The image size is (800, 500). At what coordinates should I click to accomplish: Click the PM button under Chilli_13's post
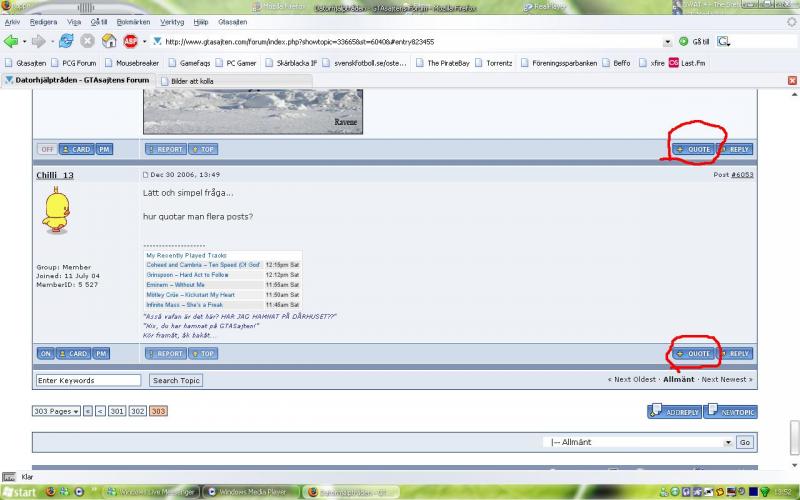[x=104, y=353]
